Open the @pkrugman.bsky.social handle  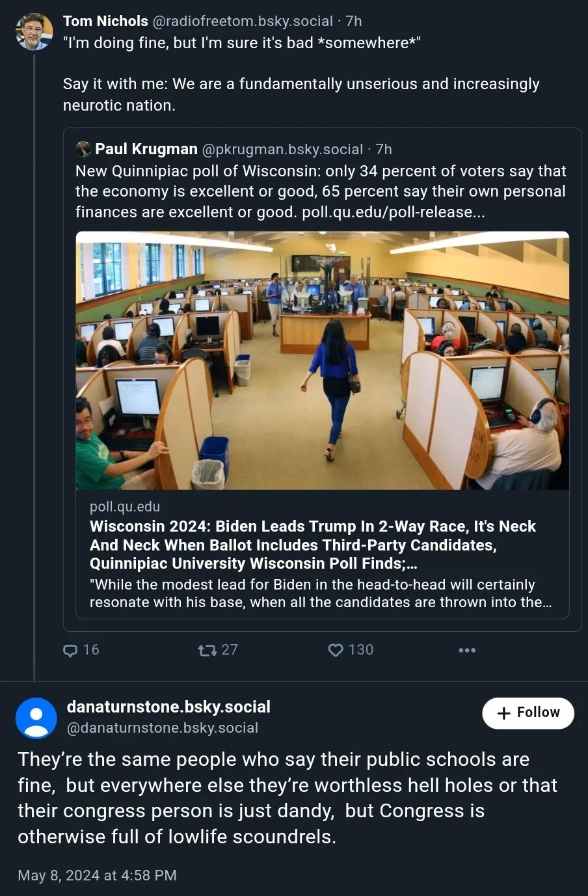pyautogui.click(x=282, y=150)
